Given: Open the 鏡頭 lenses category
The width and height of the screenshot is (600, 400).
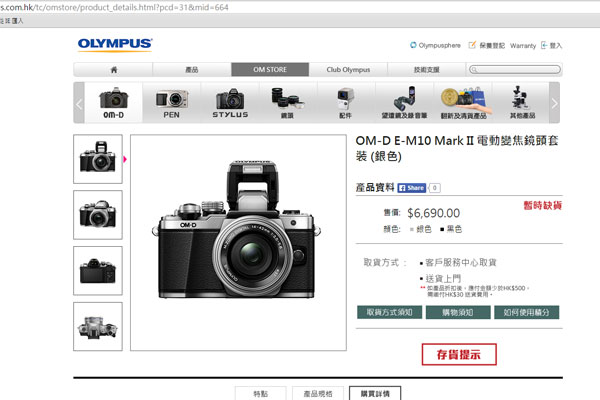Looking at the screenshot, I should point(288,103).
